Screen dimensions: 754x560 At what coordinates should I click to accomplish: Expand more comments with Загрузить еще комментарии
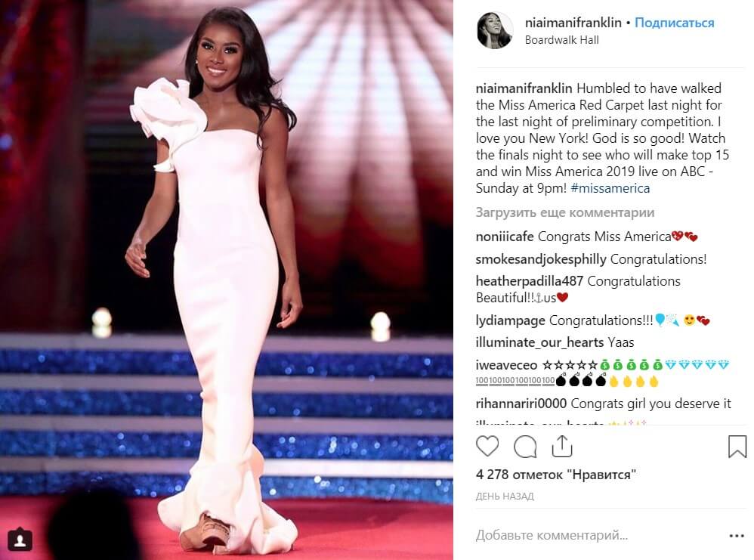pyautogui.click(x=565, y=212)
